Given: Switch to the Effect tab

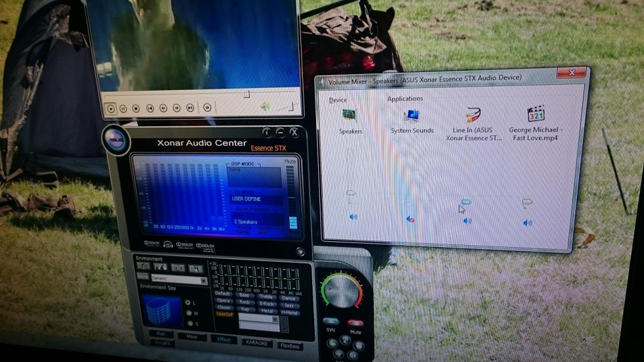Looking at the screenshot, I should pyautogui.click(x=224, y=339).
